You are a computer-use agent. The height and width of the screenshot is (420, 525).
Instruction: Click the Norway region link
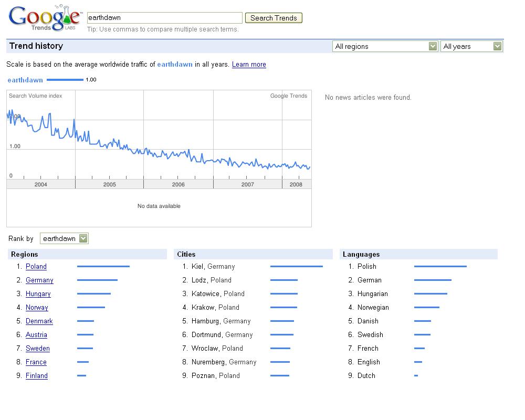click(37, 308)
